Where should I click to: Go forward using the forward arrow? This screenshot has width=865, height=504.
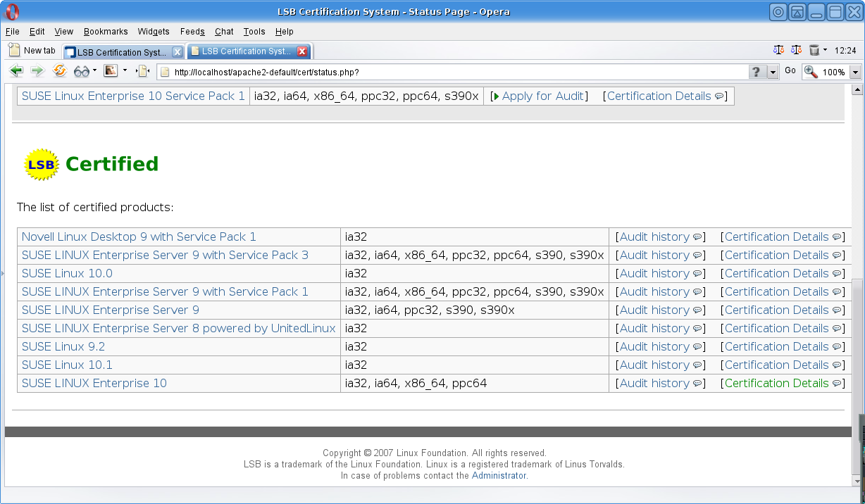click(x=37, y=71)
